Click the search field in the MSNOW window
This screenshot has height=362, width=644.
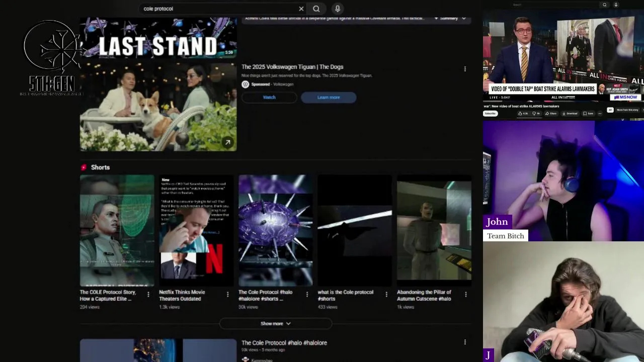click(x=555, y=5)
